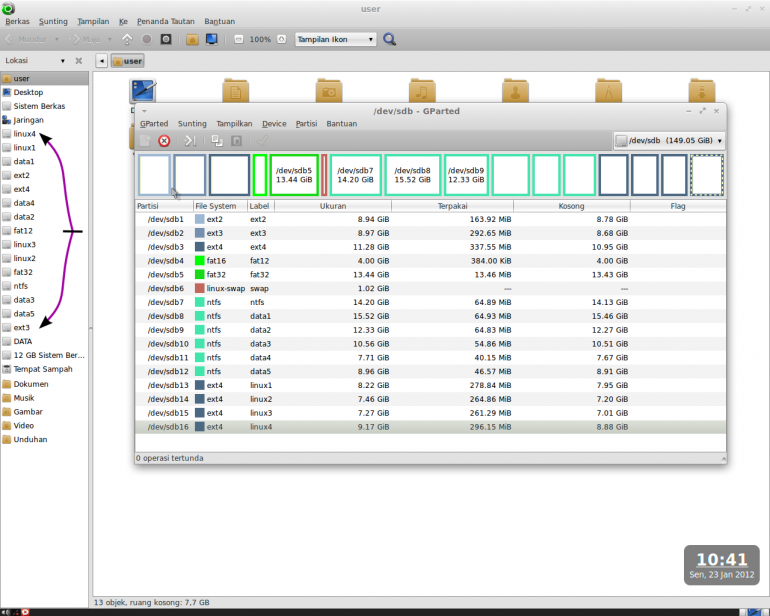Viewport: 770px width, 616px height.
Task: Open the Device menu in GParted
Action: pos(274,124)
